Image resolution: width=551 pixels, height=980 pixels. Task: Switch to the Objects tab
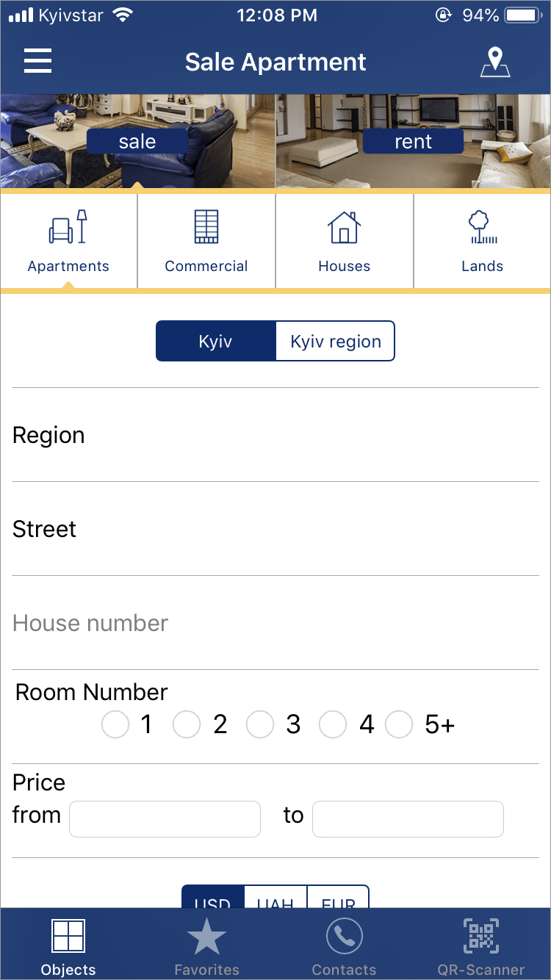pyautogui.click(x=68, y=944)
